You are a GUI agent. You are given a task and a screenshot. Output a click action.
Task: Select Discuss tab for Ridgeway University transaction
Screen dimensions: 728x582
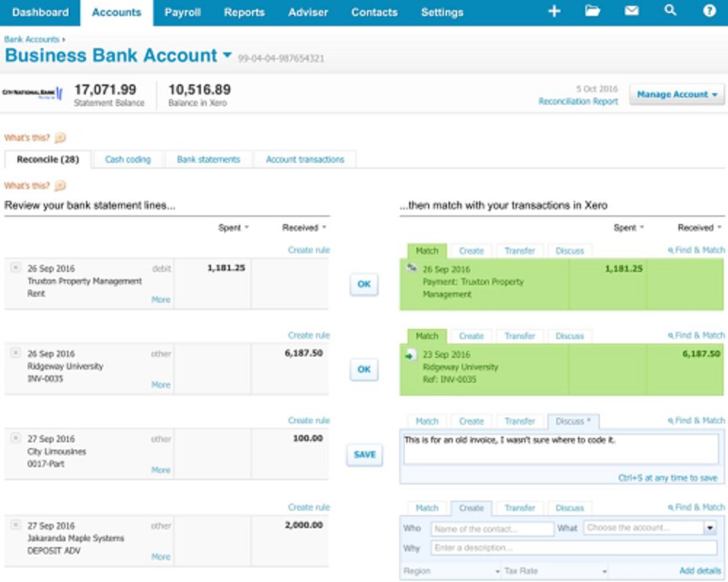tap(570, 336)
